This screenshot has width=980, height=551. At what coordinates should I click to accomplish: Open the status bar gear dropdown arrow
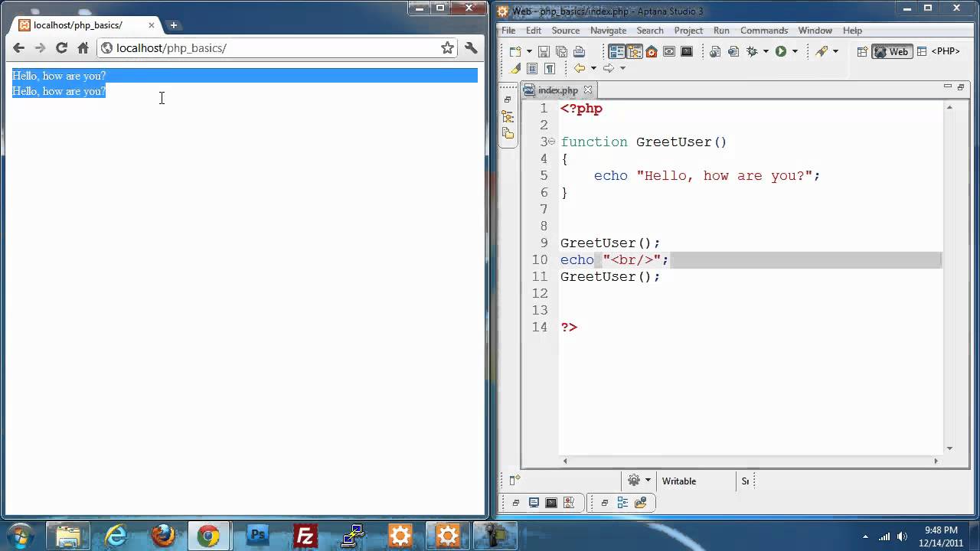(648, 481)
